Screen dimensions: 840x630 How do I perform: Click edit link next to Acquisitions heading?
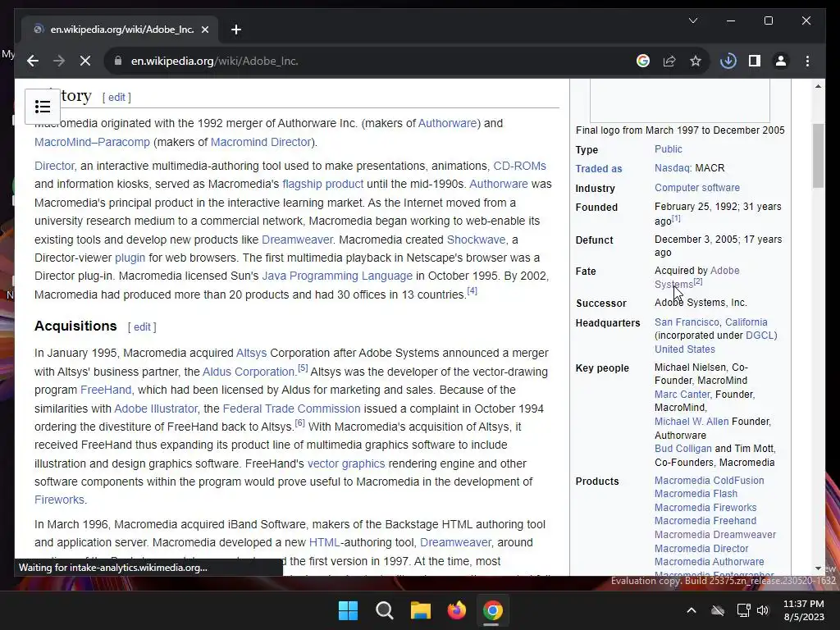point(141,327)
